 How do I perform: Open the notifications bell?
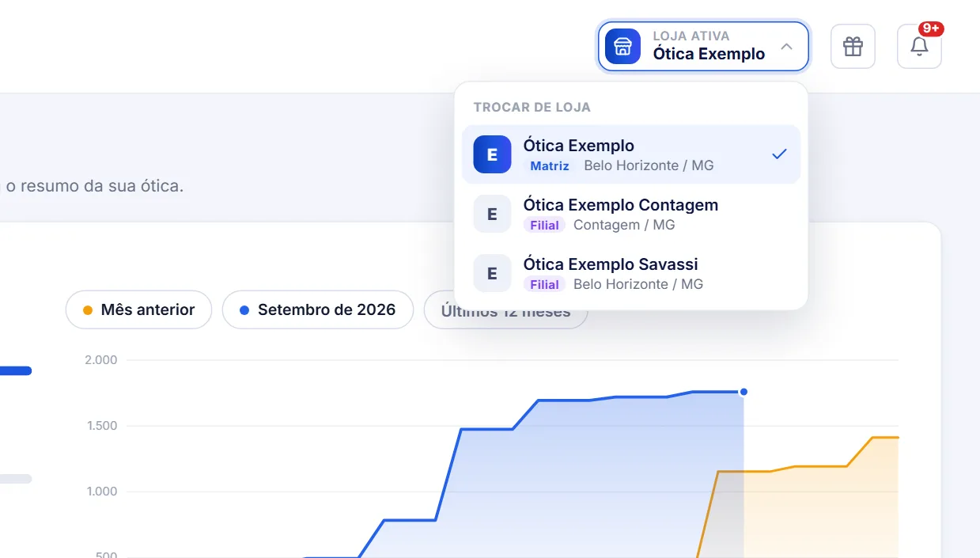(x=919, y=47)
